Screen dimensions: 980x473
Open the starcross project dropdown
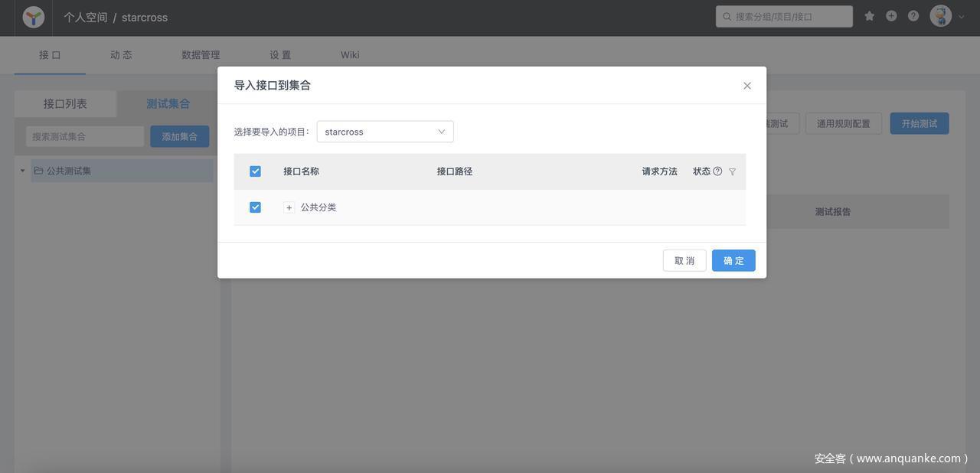click(384, 132)
